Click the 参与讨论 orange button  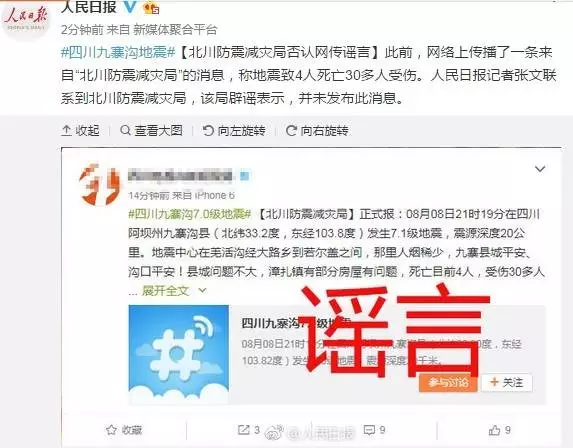point(448,383)
